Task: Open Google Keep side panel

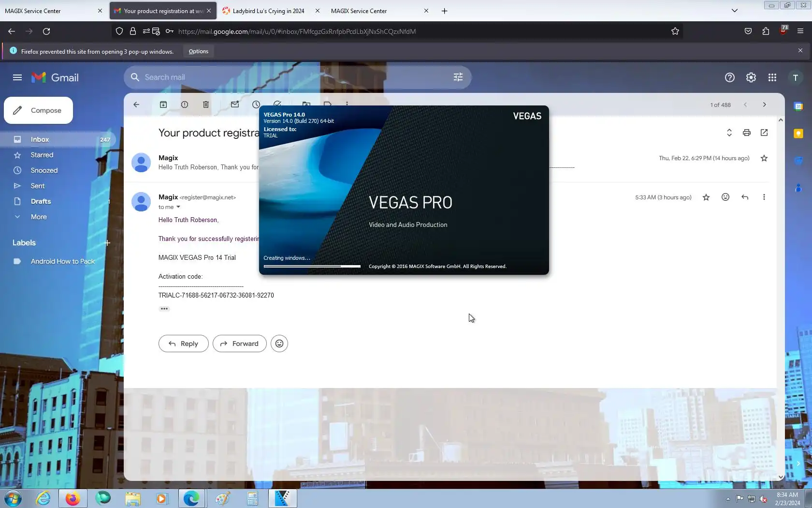Action: click(x=798, y=134)
